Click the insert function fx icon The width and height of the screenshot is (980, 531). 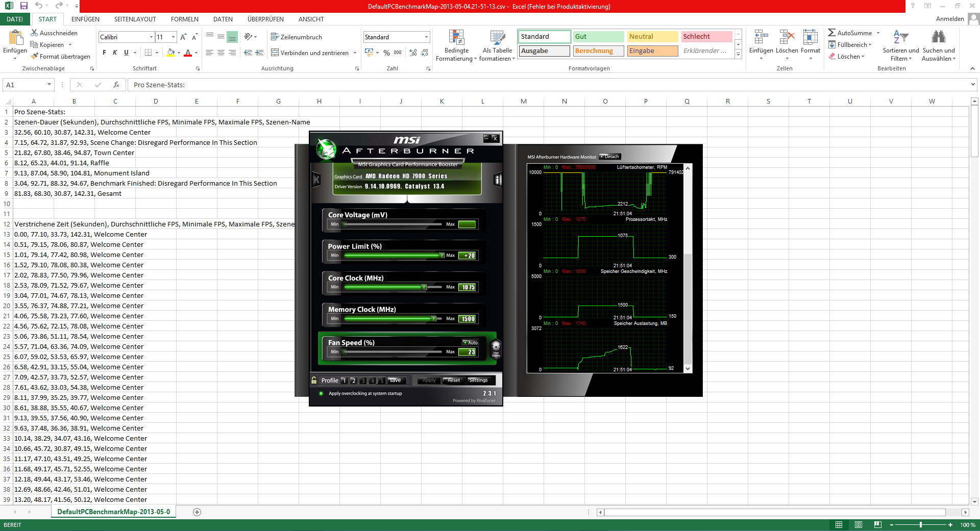tap(116, 85)
